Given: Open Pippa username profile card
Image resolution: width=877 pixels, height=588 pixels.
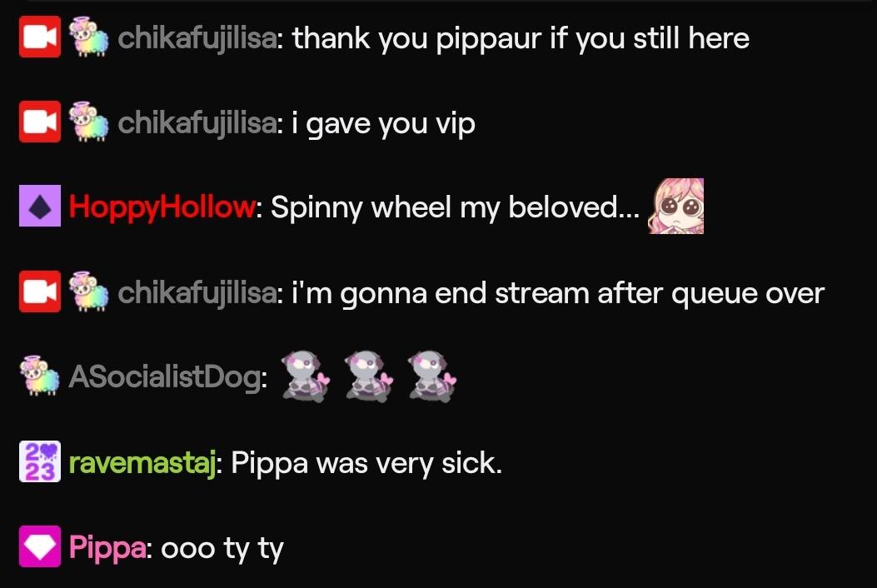Looking at the screenshot, I should coord(107,548).
